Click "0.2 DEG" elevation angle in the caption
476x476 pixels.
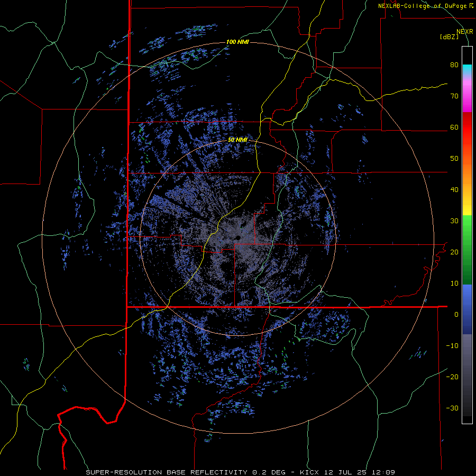pos(269,472)
